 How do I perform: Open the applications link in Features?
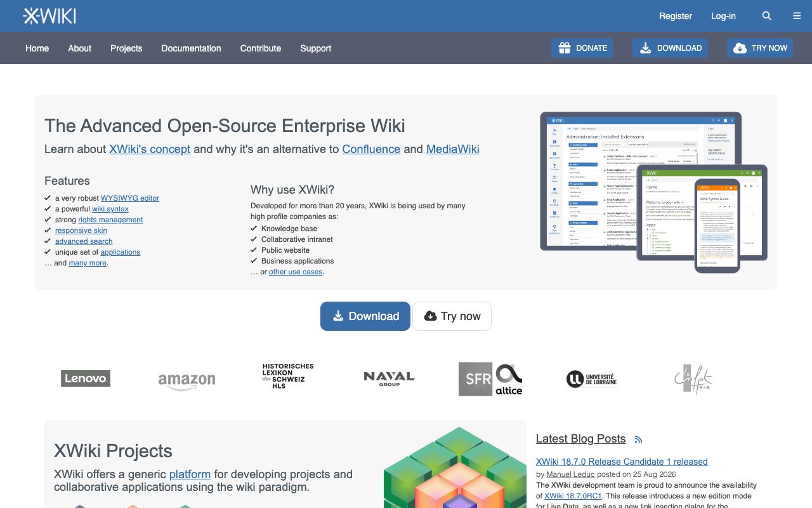[x=121, y=252]
